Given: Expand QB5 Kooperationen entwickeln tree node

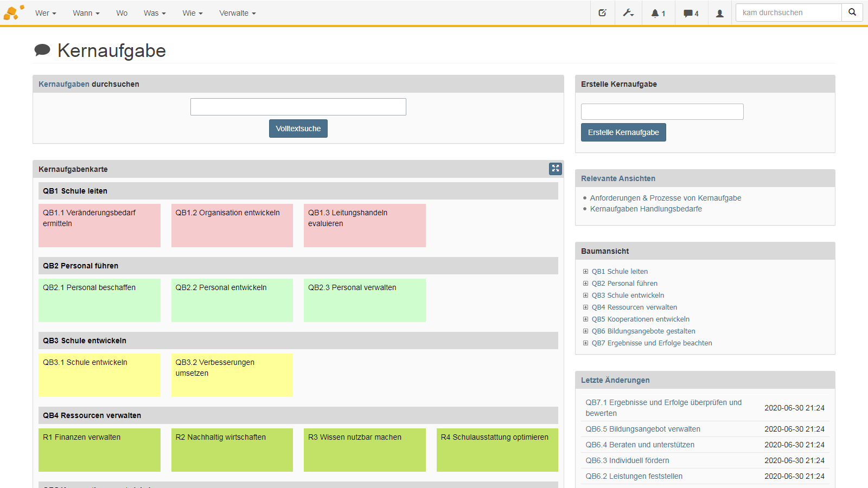Looking at the screenshot, I should pyautogui.click(x=585, y=319).
